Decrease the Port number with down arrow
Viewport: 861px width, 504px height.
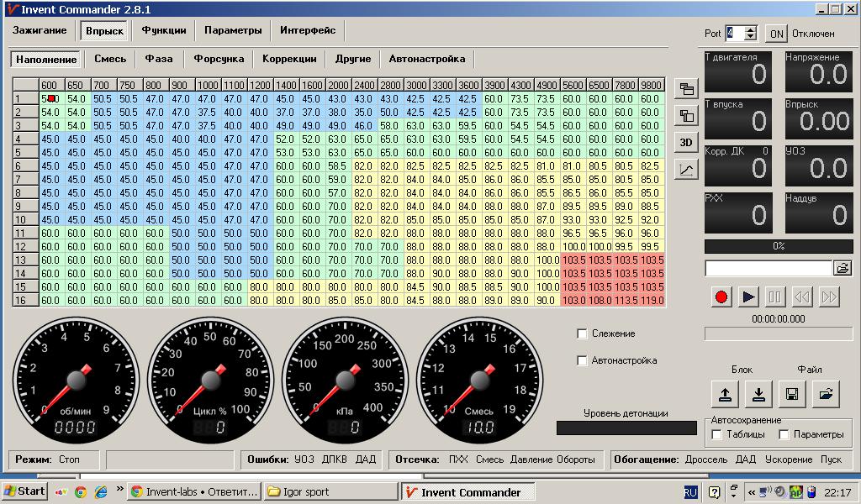point(751,37)
